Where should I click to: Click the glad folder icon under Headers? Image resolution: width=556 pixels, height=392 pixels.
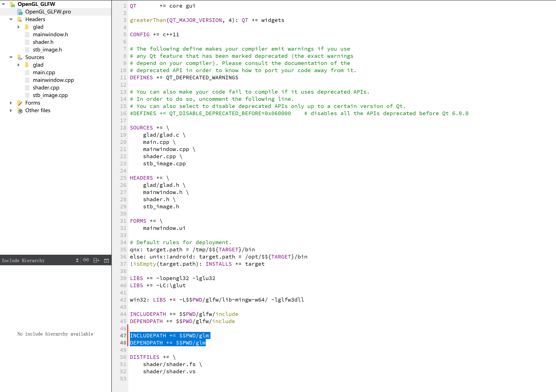(27, 27)
